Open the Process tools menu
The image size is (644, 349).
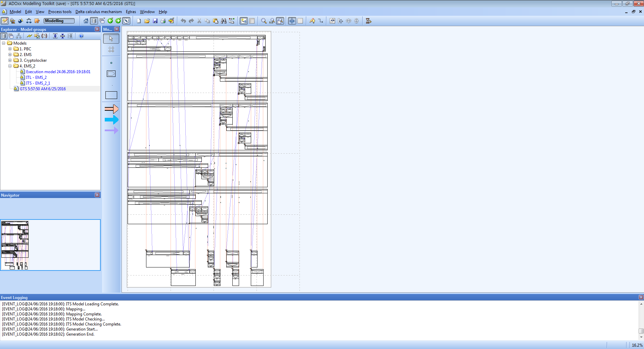[x=60, y=12]
